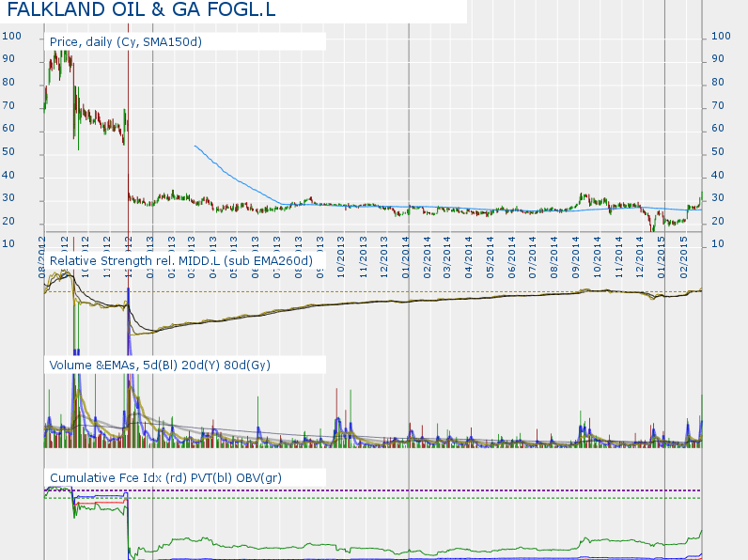The height and width of the screenshot is (560, 748).
Task: Click the 60 value on right price axis
Action: [x=718, y=129]
